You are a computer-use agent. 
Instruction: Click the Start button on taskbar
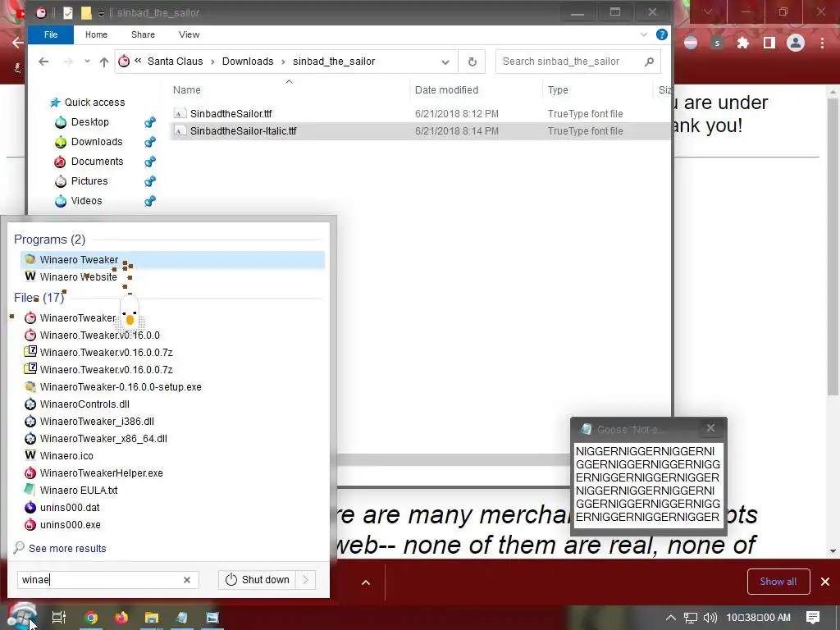coord(22,617)
